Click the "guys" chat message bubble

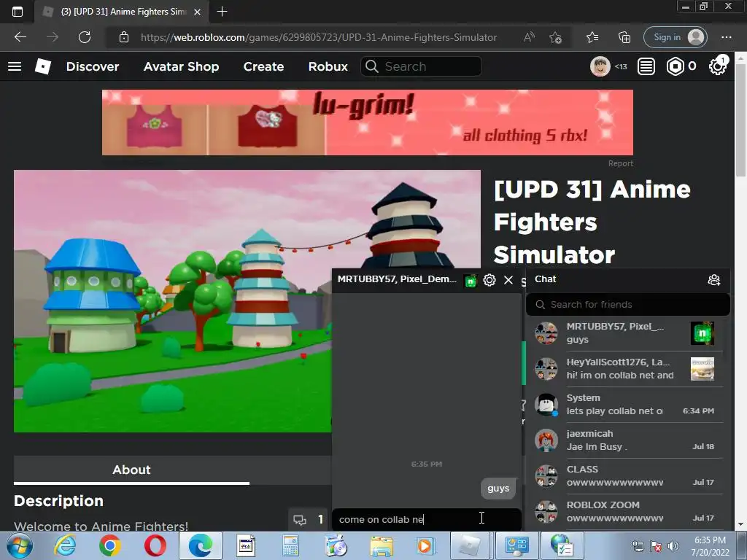[x=498, y=489]
